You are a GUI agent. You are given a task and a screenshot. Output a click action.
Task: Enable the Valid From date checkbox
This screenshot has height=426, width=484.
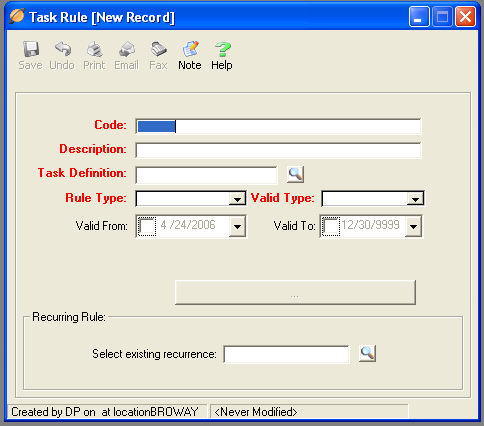(x=147, y=226)
